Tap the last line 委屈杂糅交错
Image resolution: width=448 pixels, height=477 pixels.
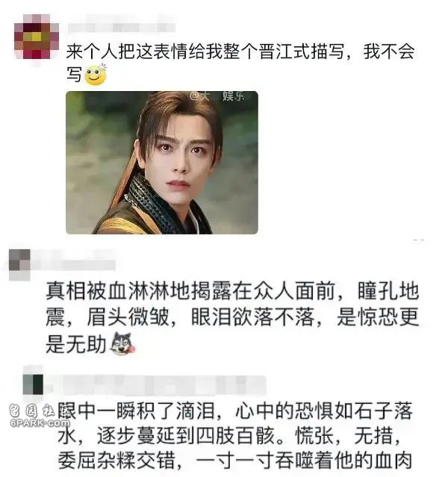pyautogui.click(x=235, y=461)
